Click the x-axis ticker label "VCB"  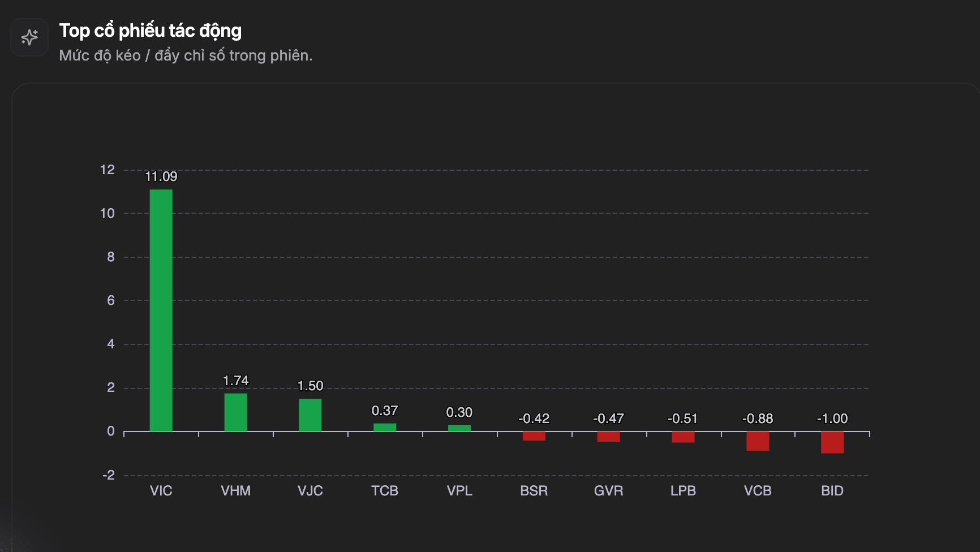pyautogui.click(x=758, y=491)
